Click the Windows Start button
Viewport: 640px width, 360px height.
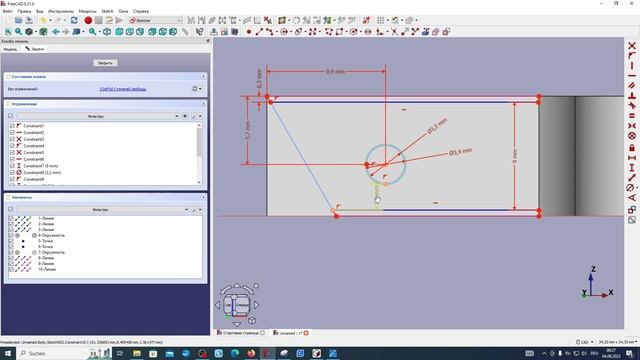coord(8,353)
